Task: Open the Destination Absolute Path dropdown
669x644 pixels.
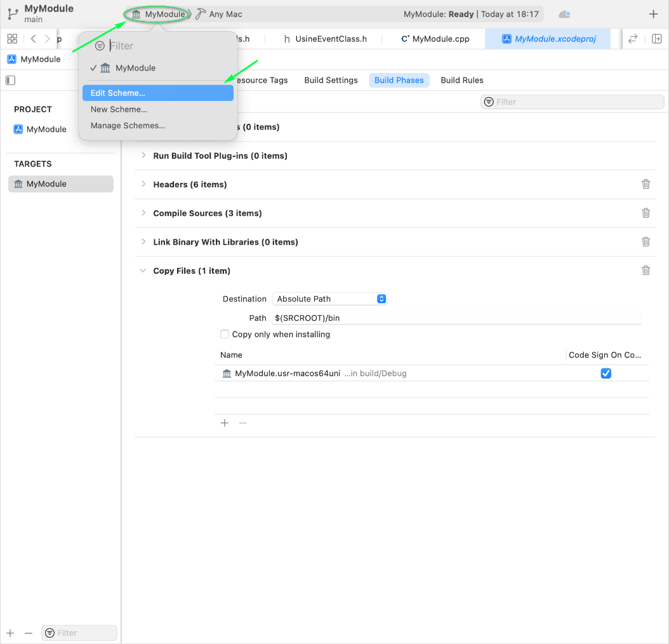Action: click(x=329, y=299)
